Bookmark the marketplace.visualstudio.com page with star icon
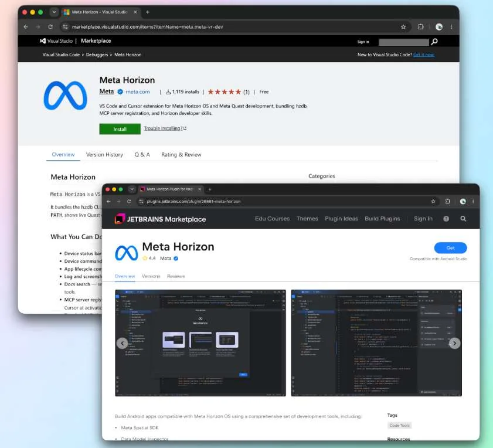The height and width of the screenshot is (448, 493). pos(403,27)
